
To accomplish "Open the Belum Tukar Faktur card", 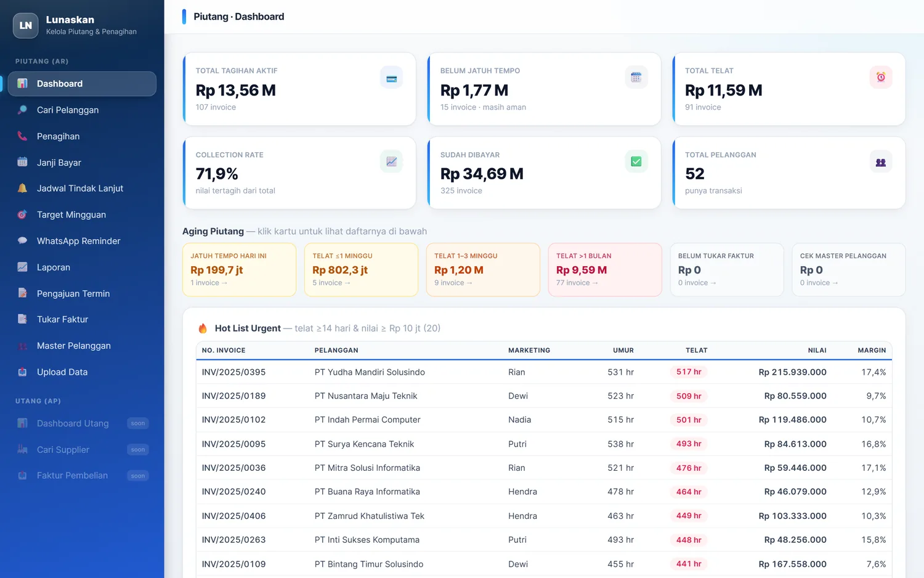I will [x=727, y=269].
